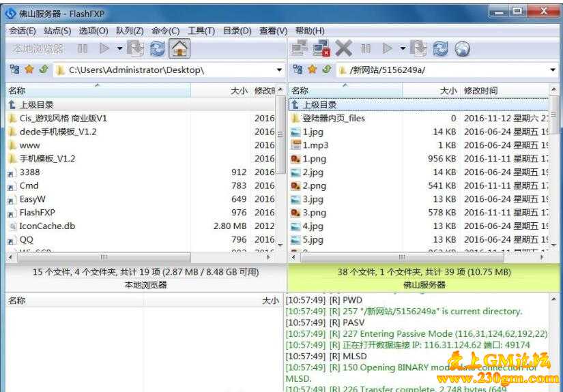563x392 pixels.
Task: Open the 命令(C) menu
Action: tap(166, 31)
